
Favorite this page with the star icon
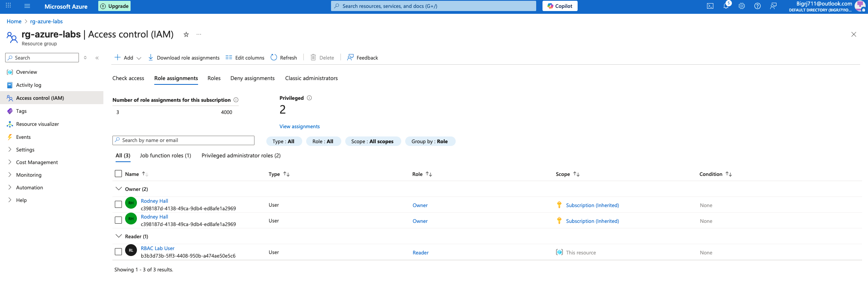point(186,35)
